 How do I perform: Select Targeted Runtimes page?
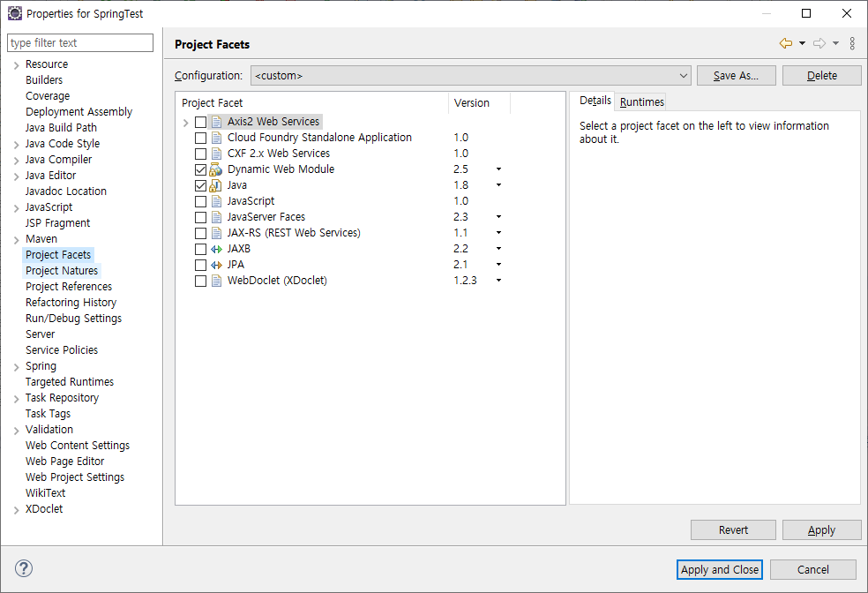click(x=69, y=382)
